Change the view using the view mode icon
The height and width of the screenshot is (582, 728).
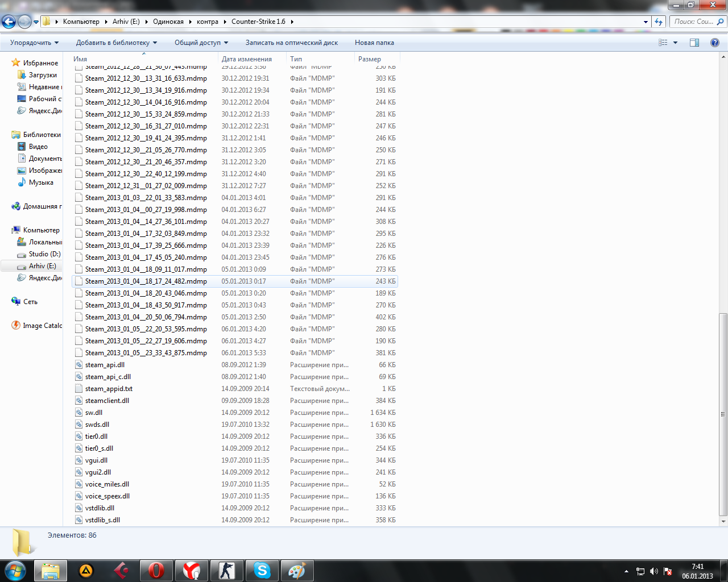tap(663, 43)
